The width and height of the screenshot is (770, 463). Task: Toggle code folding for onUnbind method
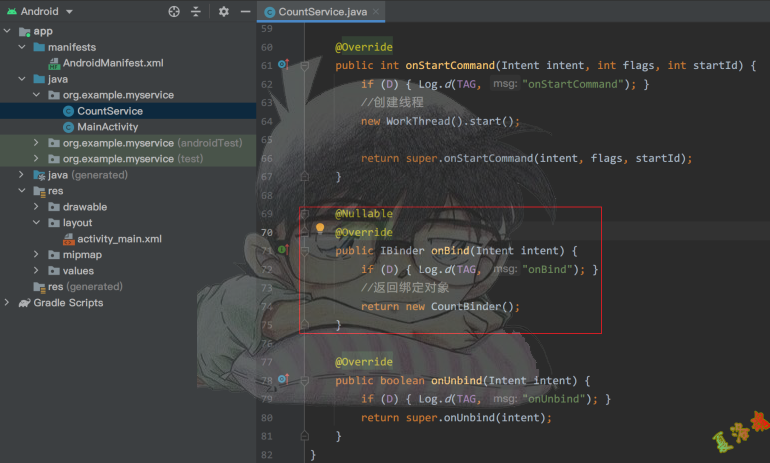(305, 380)
